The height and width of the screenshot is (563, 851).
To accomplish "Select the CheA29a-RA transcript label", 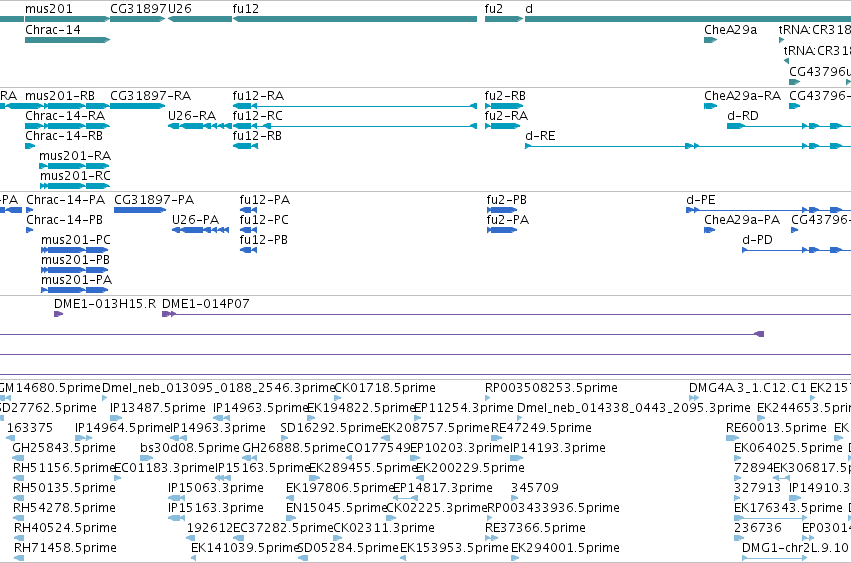I will [742, 96].
